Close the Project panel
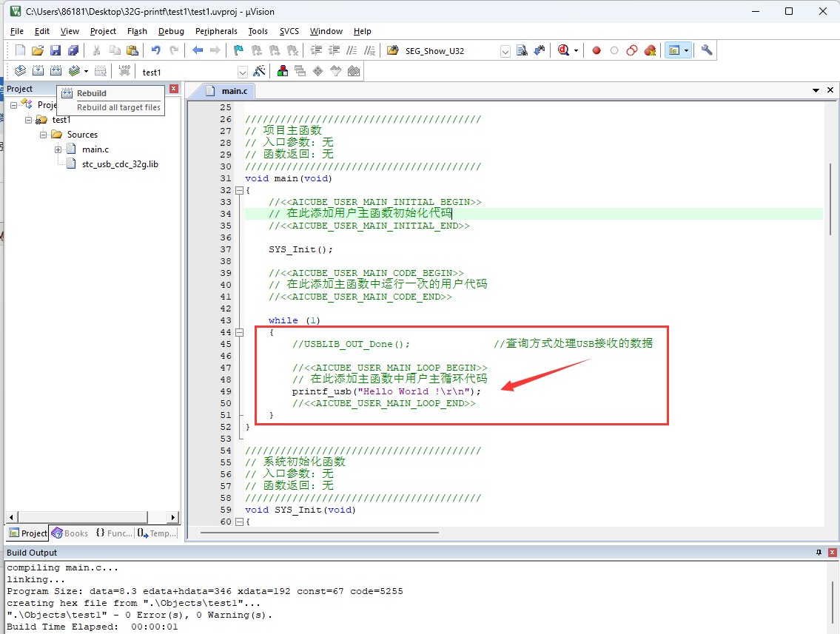 point(174,89)
